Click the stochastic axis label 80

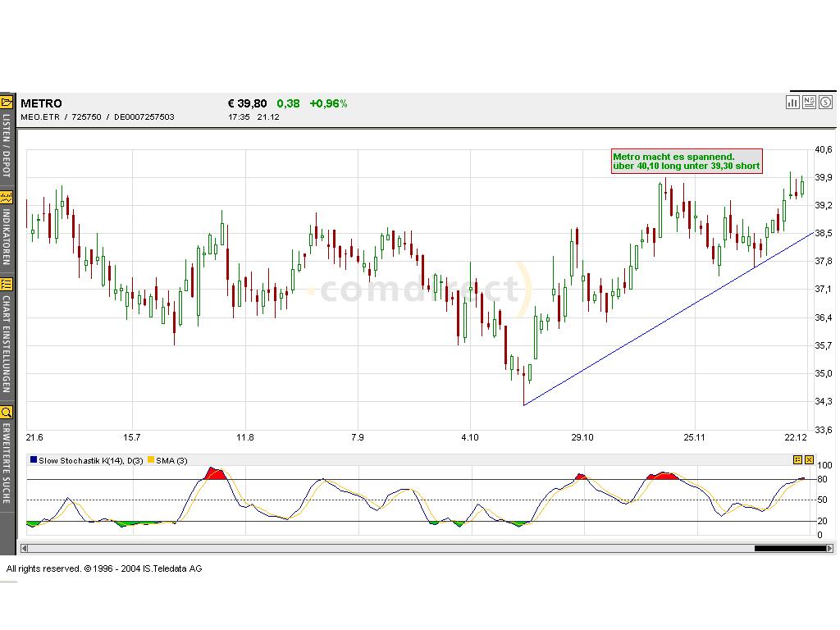click(x=822, y=479)
